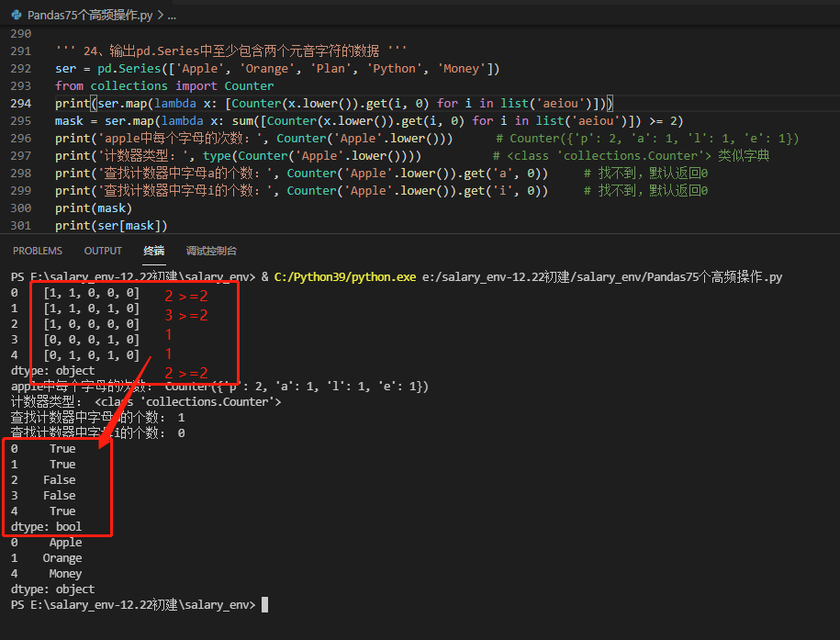Click line number 299 in the gutter
Image resolution: width=840 pixels, height=640 pixels.
[x=21, y=191]
